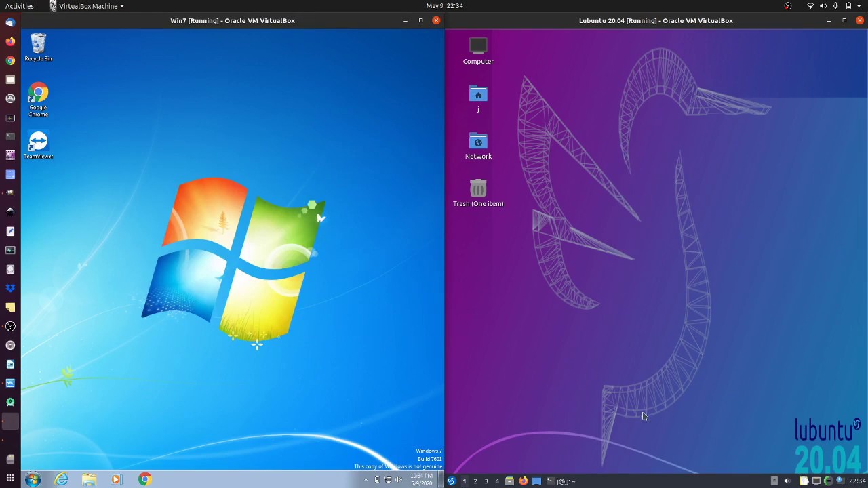The height and width of the screenshot is (488, 868).
Task: Open host system volume indicator
Action: pyautogui.click(x=823, y=6)
